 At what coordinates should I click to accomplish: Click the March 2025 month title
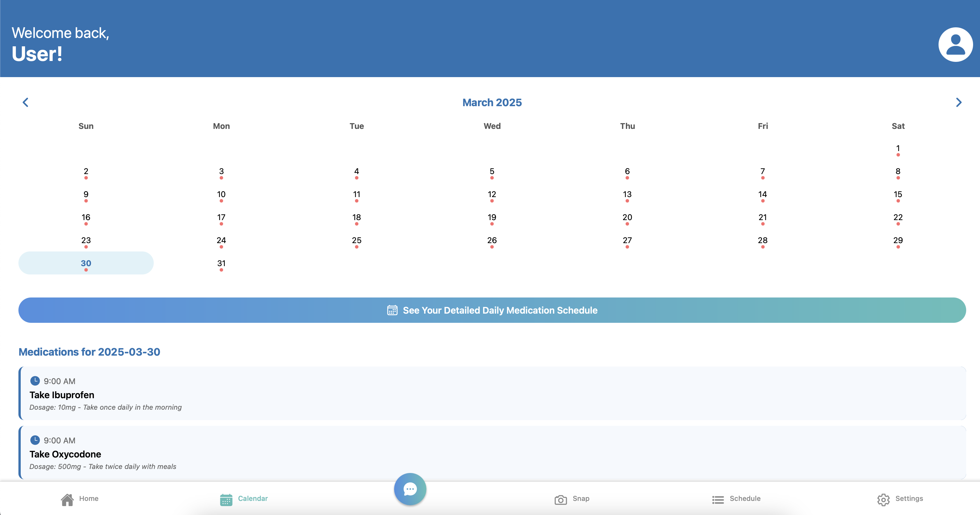491,103
